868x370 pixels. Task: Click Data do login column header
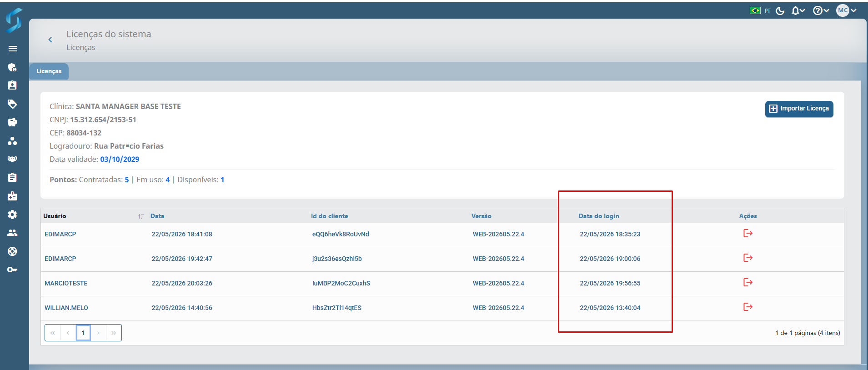pos(599,216)
